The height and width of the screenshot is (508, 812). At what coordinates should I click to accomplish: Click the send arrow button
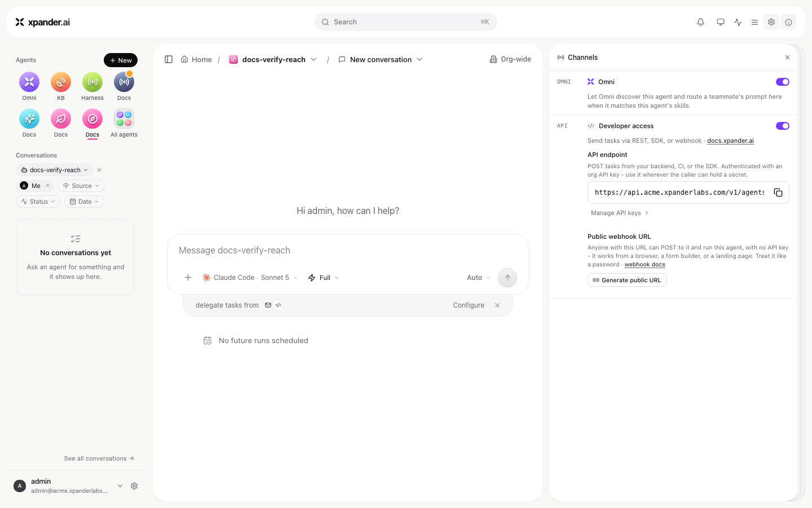[507, 278]
